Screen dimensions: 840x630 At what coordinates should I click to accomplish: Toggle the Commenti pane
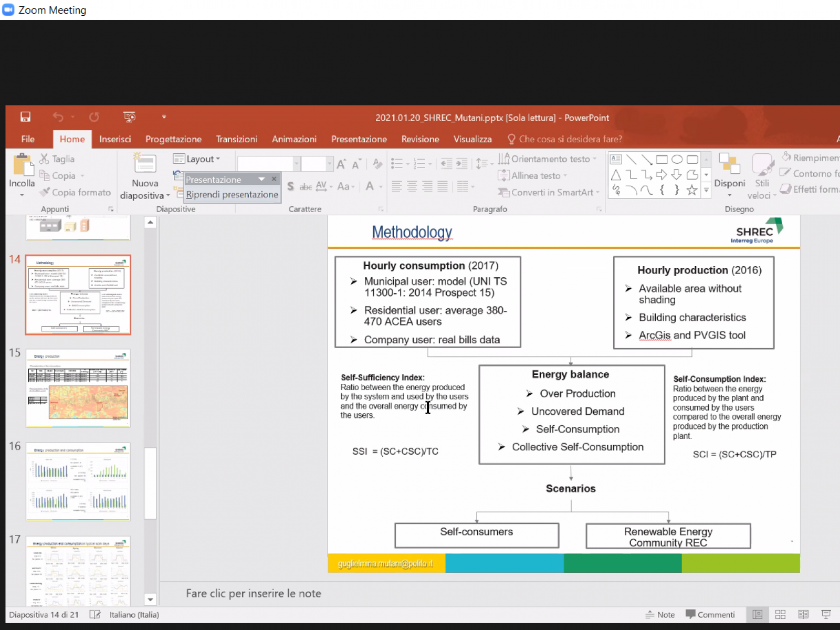[x=710, y=614]
